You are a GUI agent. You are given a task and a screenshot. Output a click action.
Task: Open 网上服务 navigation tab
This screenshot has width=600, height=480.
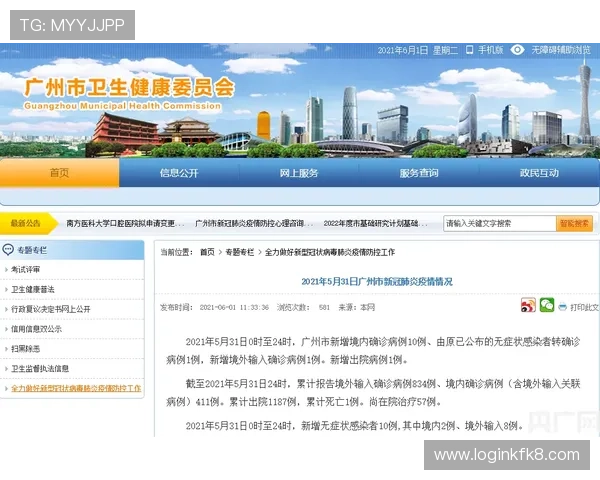pos(299,173)
